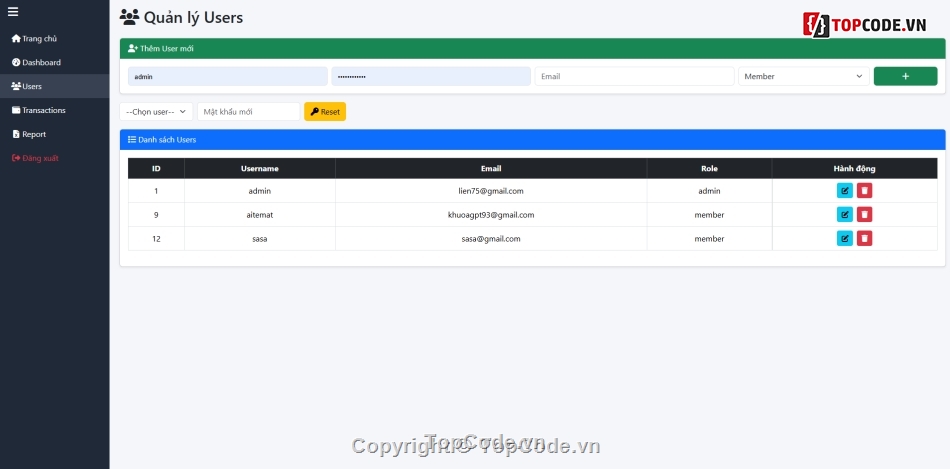This screenshot has height=469, width=950.
Task: Click the Role column header
Action: coord(709,168)
